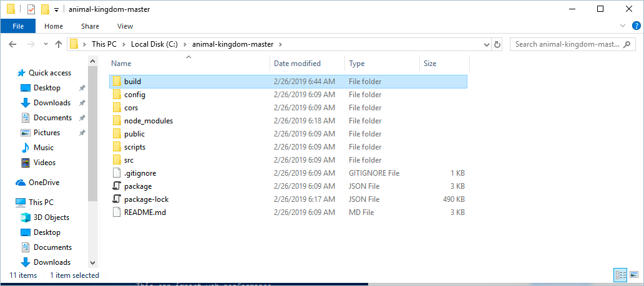Open the Customize Quick Access Toolbar dropdown
644x286 pixels.
click(56, 10)
